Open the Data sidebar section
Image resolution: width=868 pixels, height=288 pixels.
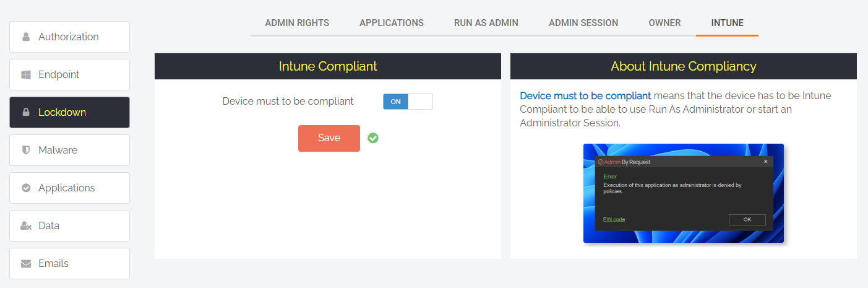tap(69, 225)
